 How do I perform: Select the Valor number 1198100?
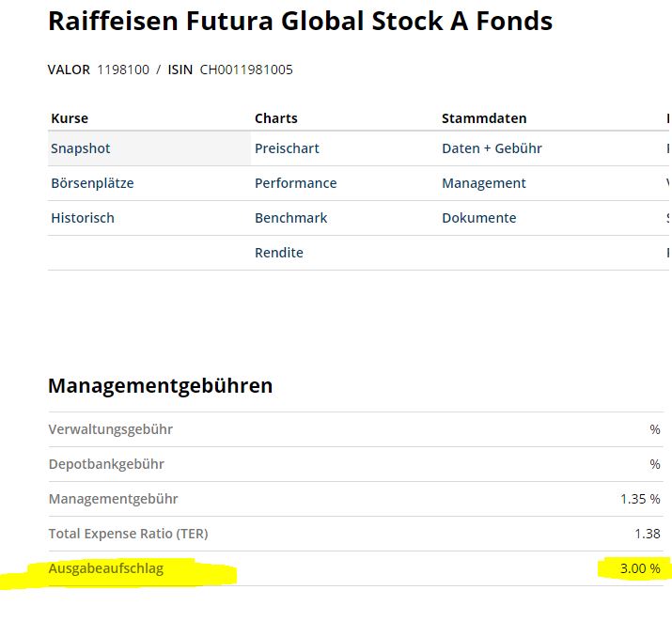point(123,70)
